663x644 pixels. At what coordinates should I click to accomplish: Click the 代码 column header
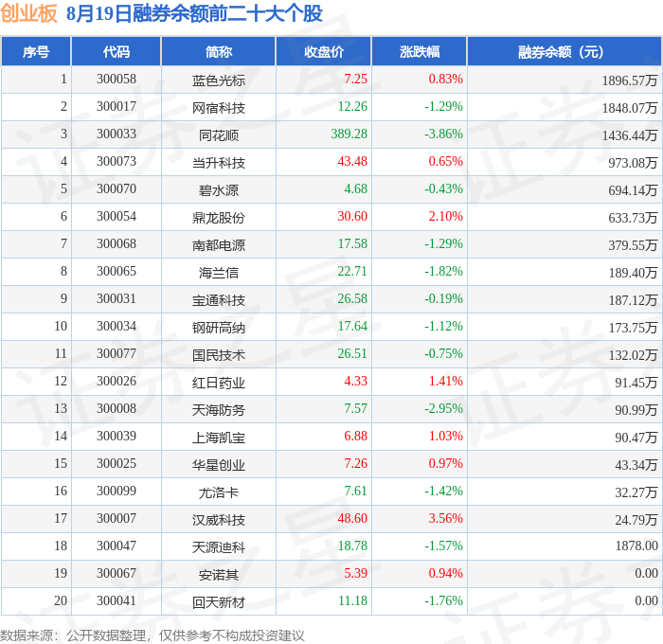pos(116,51)
